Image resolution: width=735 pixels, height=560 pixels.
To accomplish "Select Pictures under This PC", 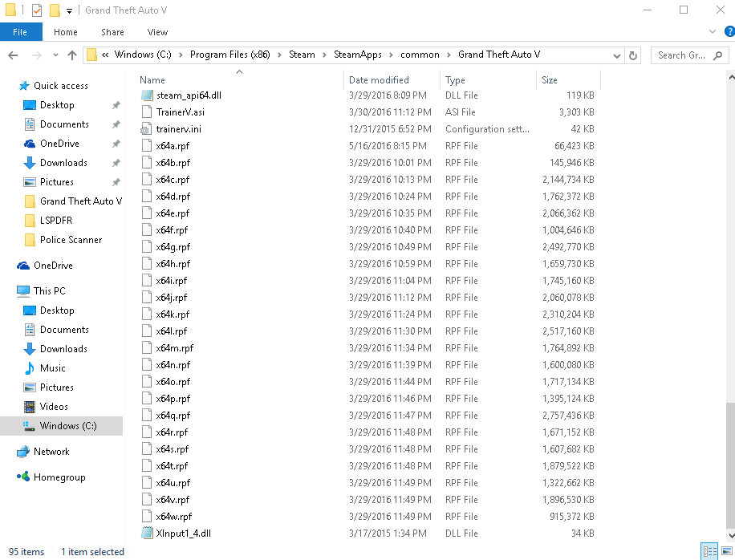I will click(x=57, y=387).
